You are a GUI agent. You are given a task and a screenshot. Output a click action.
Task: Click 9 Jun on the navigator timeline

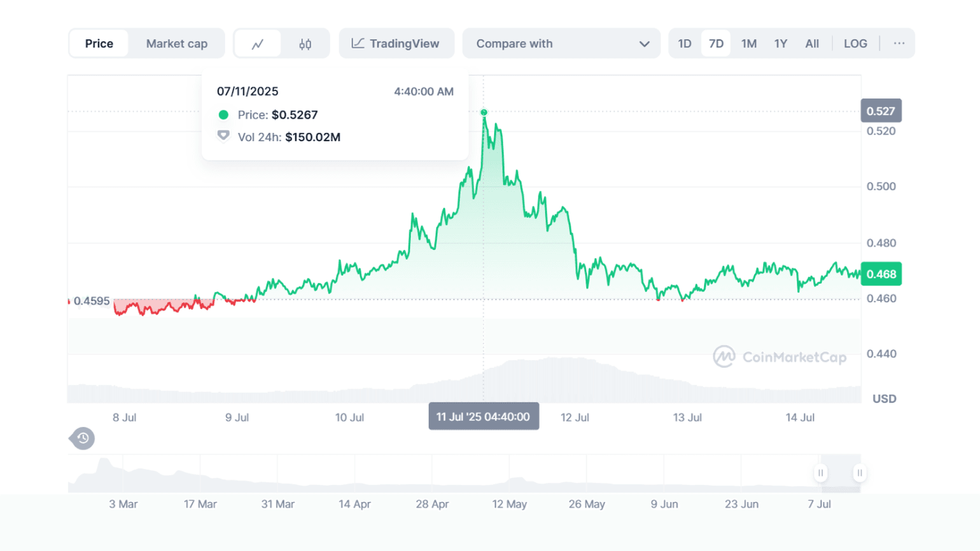pyautogui.click(x=664, y=504)
